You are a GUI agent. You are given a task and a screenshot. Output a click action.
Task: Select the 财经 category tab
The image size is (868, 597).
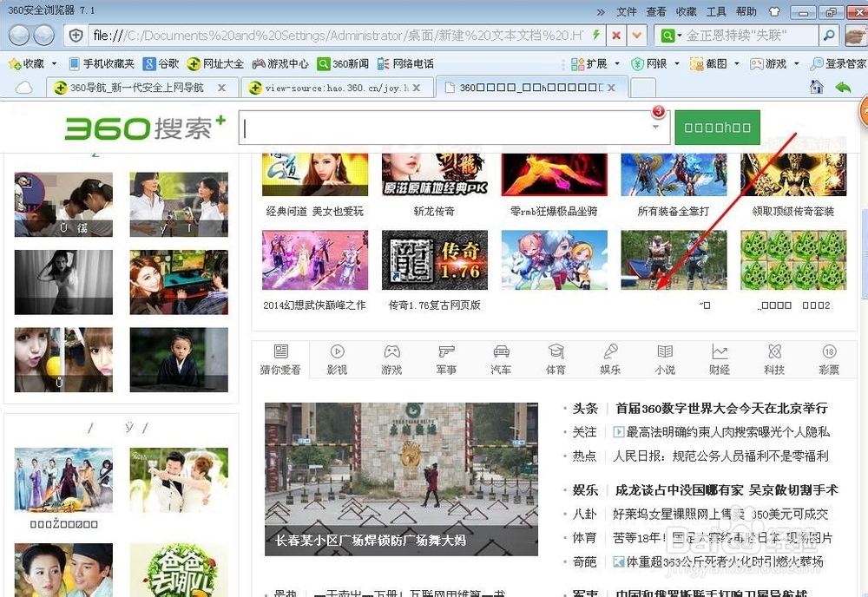click(x=720, y=359)
